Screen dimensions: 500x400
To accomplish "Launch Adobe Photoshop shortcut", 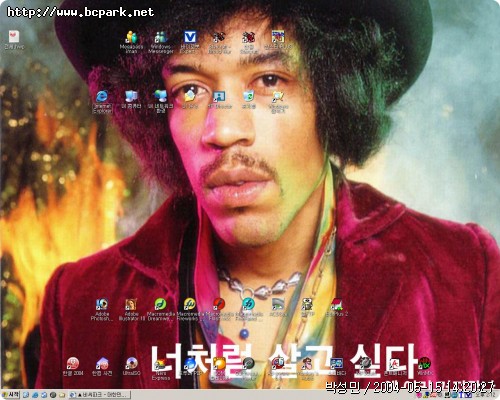I will [x=102, y=310].
